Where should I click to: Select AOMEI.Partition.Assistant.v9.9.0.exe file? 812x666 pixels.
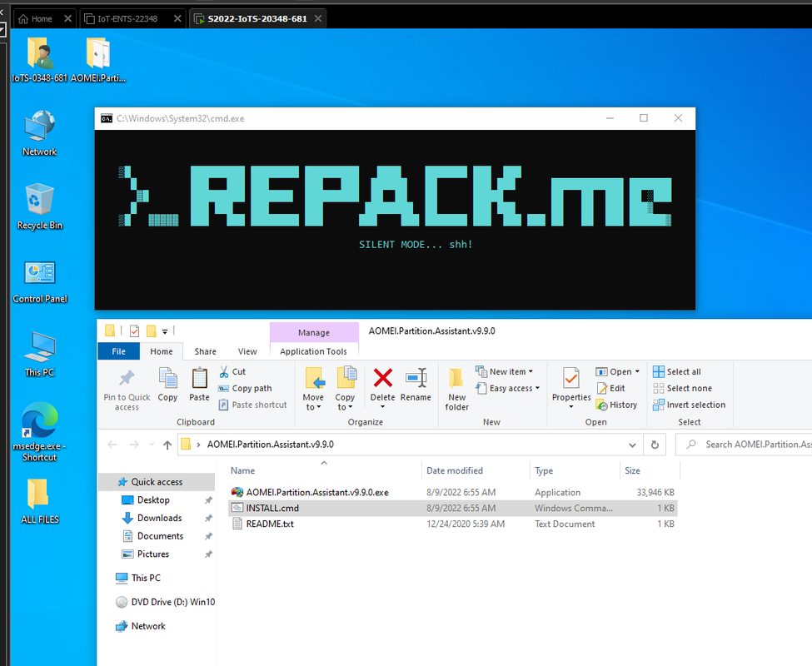point(453,492)
